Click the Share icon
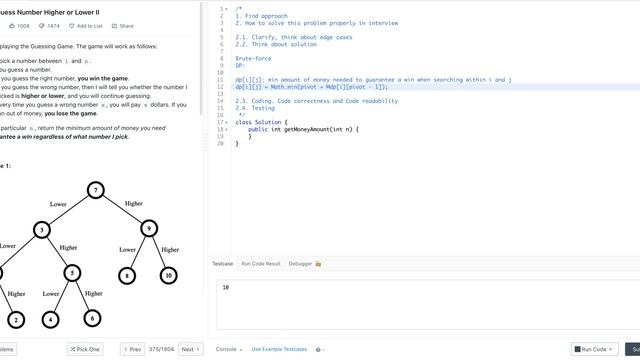 [114, 26]
